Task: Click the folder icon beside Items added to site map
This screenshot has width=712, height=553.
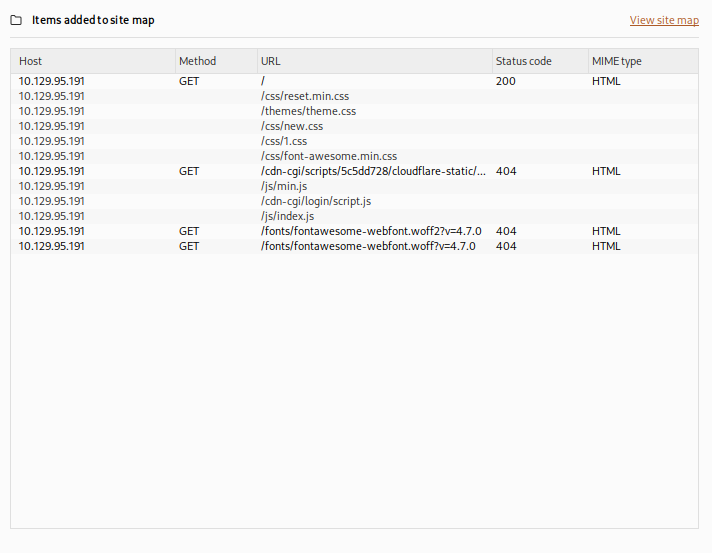Action: click(x=16, y=20)
